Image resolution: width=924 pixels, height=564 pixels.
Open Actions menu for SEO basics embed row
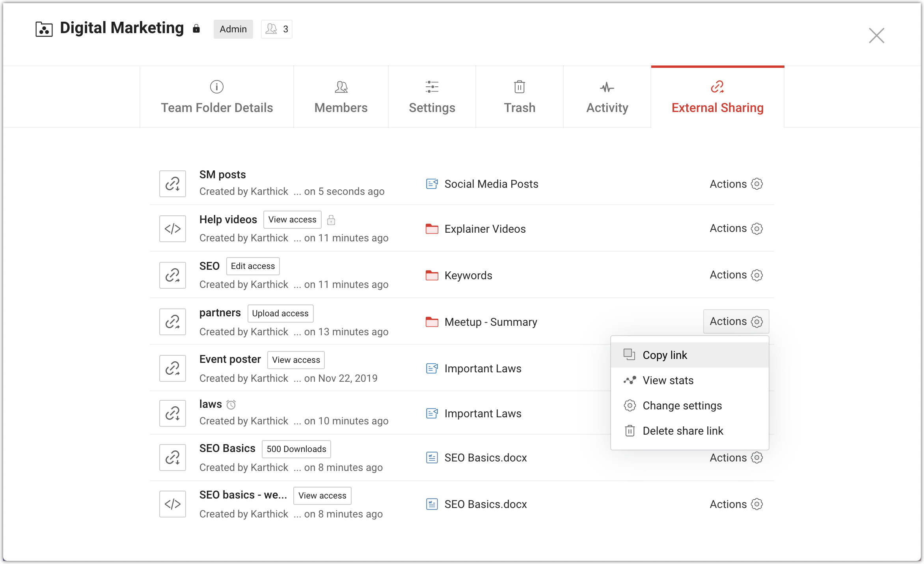736,504
